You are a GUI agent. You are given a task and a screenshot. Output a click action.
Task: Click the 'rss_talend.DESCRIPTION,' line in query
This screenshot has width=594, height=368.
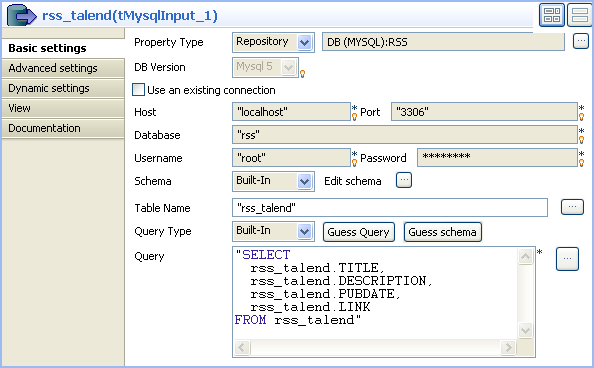341,281
